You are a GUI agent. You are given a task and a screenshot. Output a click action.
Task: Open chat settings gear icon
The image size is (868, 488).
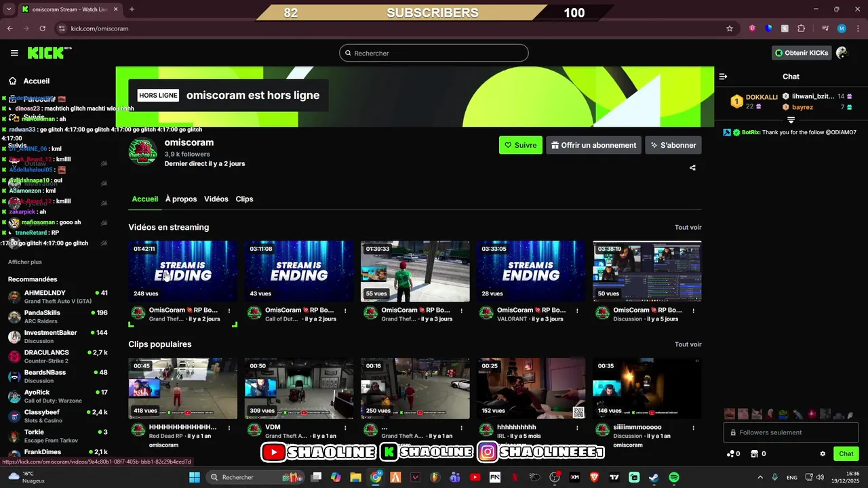pos(823,454)
